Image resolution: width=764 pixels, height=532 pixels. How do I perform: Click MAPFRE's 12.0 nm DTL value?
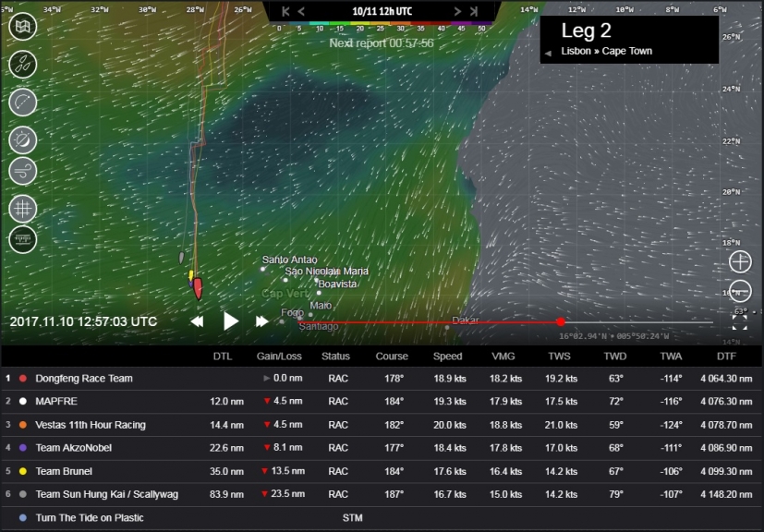226,402
